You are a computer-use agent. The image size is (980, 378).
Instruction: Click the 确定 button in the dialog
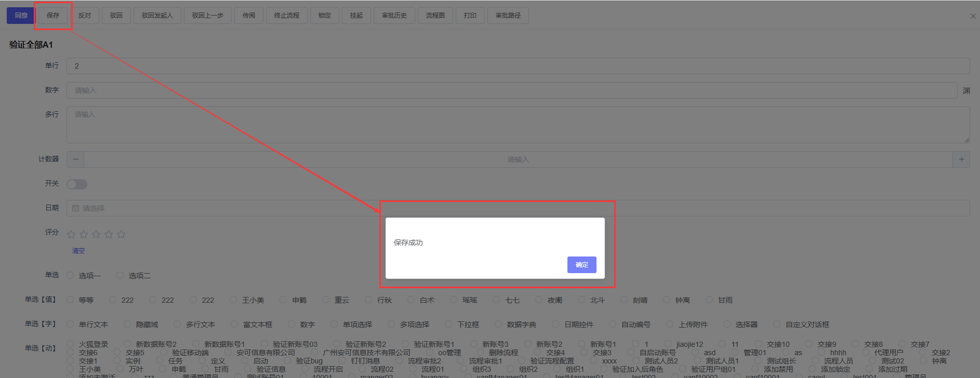581,265
